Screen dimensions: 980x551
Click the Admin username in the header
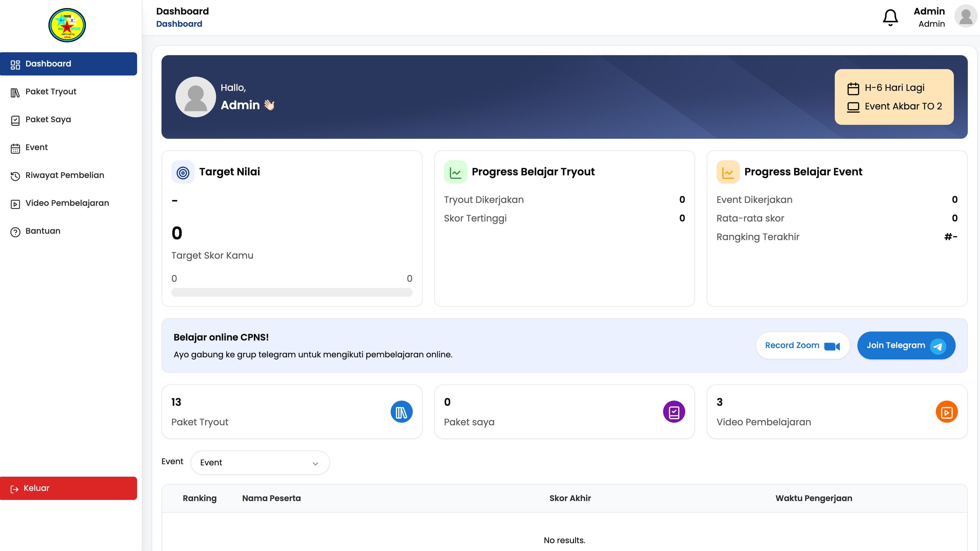click(x=929, y=11)
